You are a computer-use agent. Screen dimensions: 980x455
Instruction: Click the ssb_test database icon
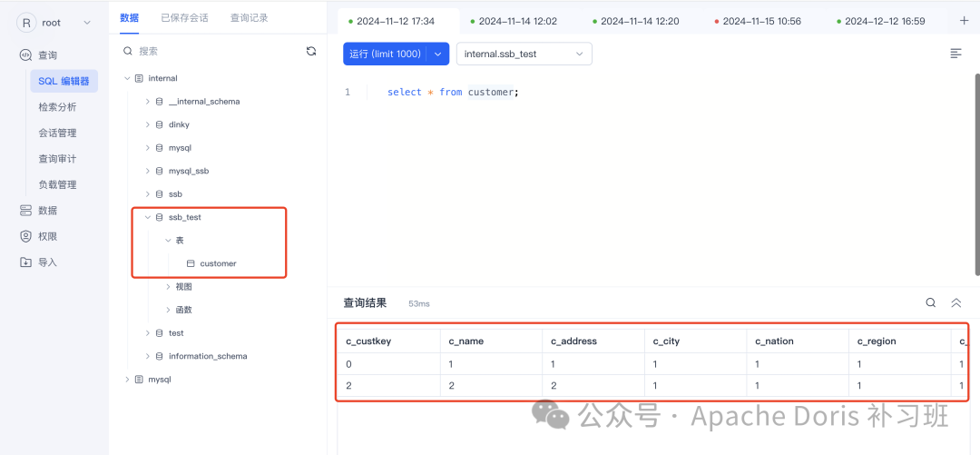[160, 217]
